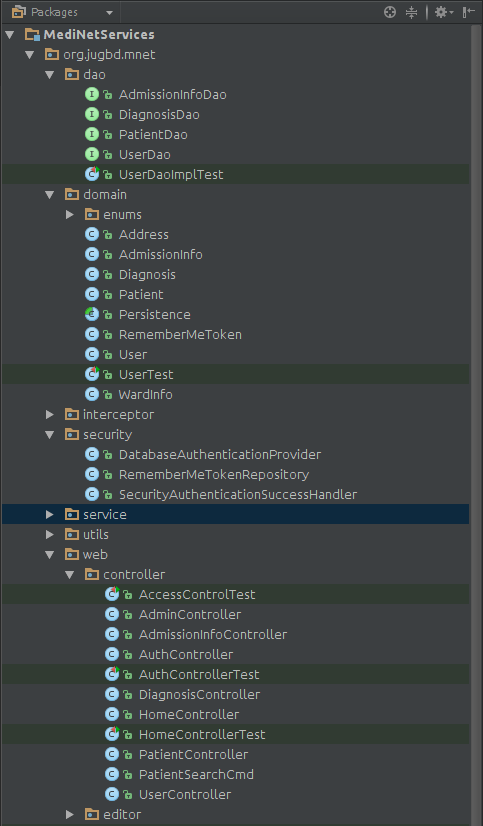Select the utils package label
This screenshot has height=826, width=483.
point(96,535)
